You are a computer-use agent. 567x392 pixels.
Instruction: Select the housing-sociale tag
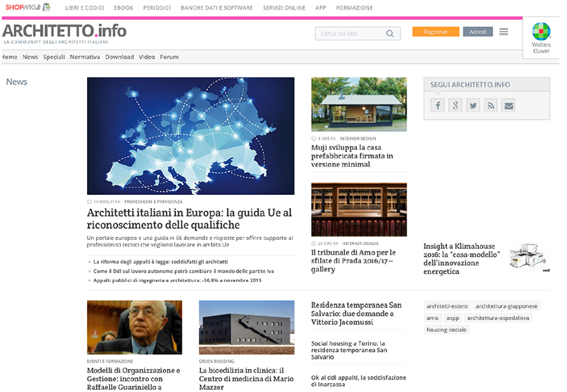[x=446, y=330]
